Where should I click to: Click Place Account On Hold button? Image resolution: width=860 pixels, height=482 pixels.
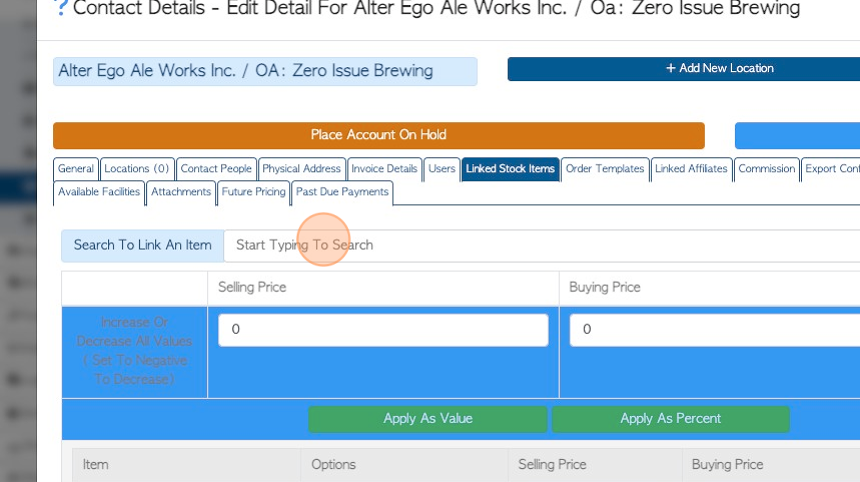pos(378,135)
